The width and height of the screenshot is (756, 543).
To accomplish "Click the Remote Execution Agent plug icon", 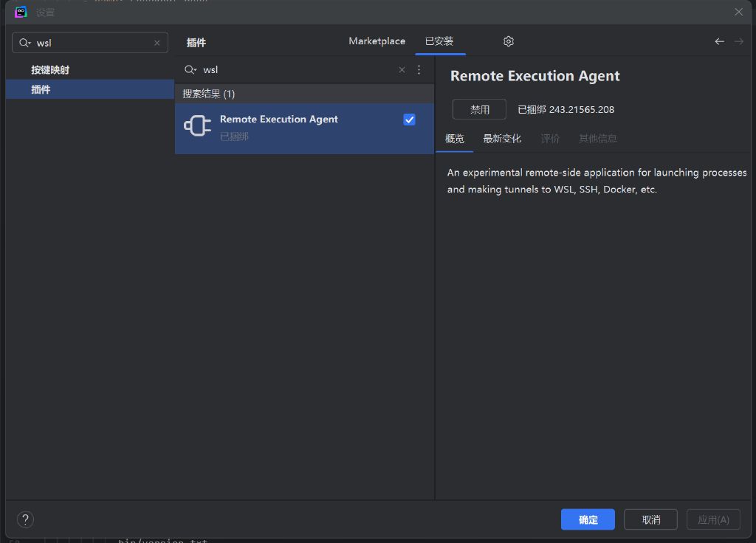I will (198, 126).
